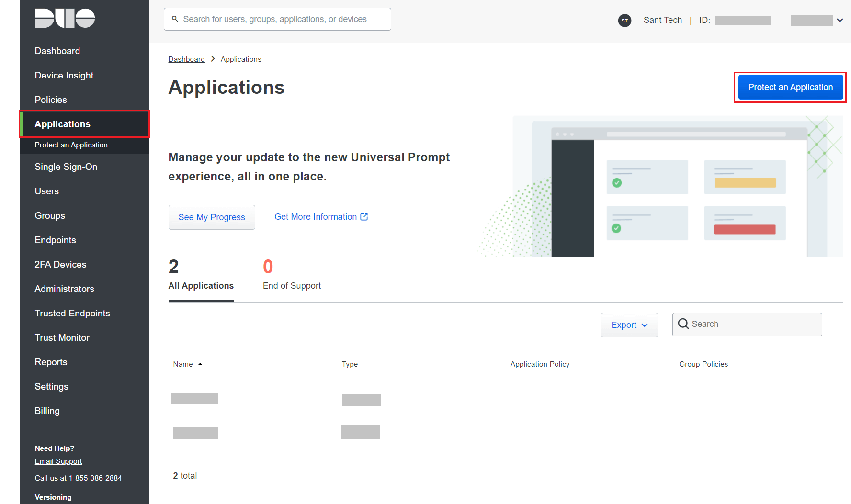Click the Duo logo
Image resolution: width=851 pixels, height=504 pixels.
pyautogui.click(x=65, y=18)
